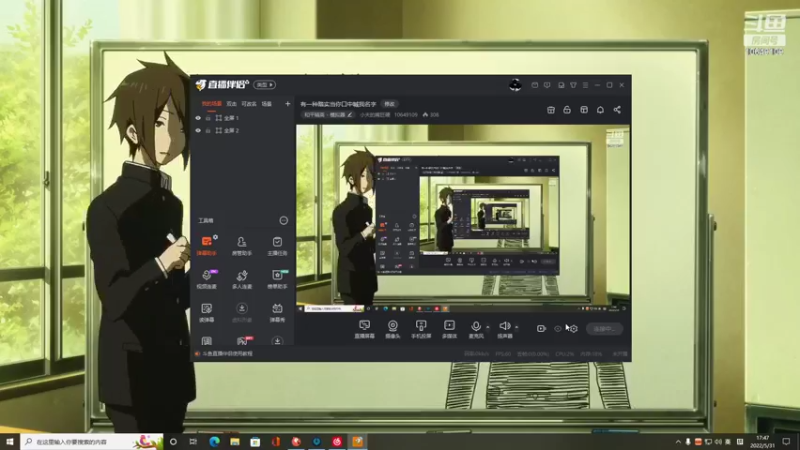Viewport: 800px width, 450px height.
Task: Open Microsoft Store from the taskbar
Action: 255,441
